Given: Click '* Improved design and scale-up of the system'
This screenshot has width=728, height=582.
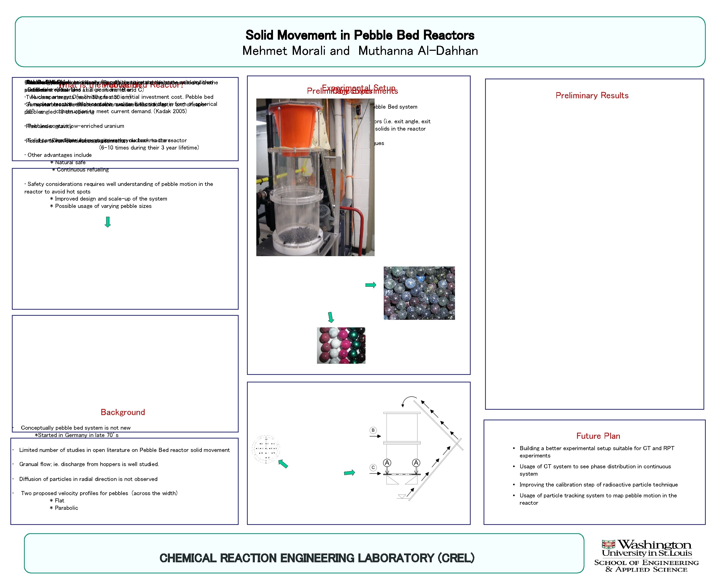Looking at the screenshot, I should 108,199.
